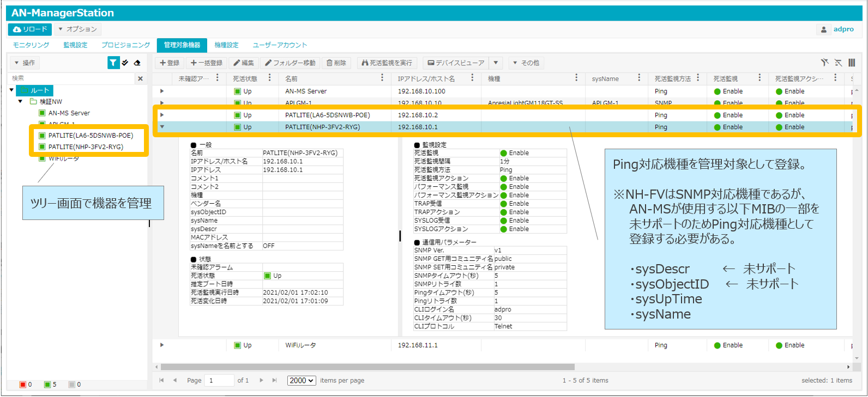The width and height of the screenshot is (868, 397).
Task: Click the 死活監視を実行 binoculars button
Action: 387,63
